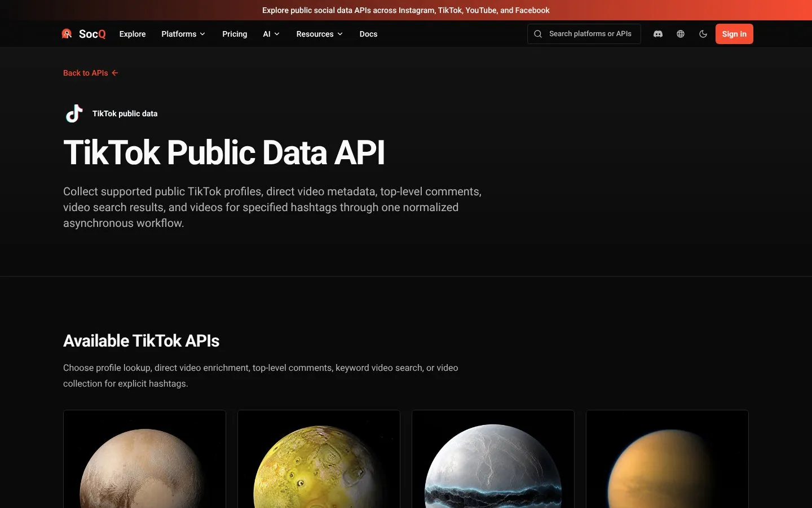Follow the Back to APIs link

[x=91, y=73]
